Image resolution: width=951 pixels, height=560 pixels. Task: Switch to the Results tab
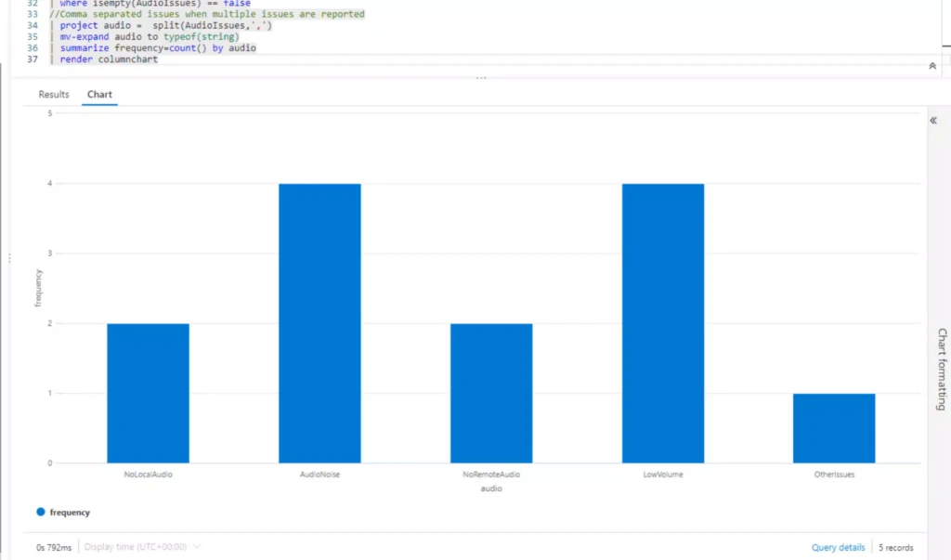tap(53, 94)
